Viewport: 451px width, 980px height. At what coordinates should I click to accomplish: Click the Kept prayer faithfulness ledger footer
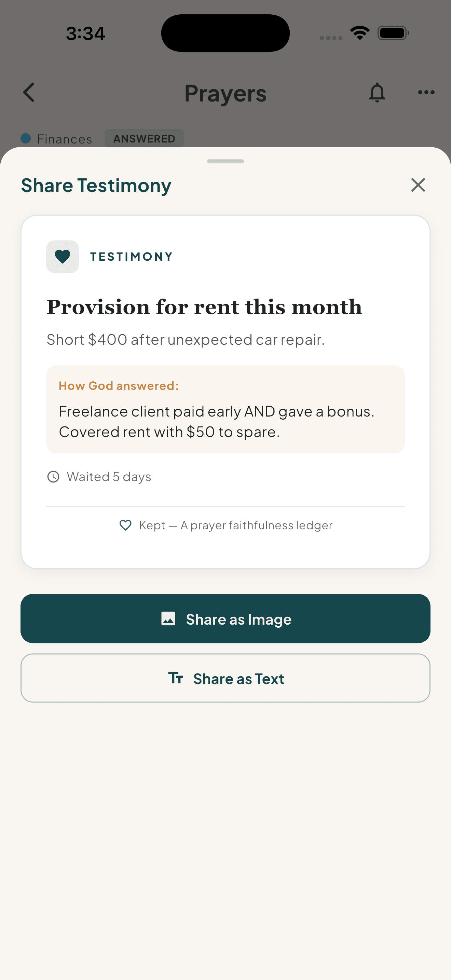click(225, 525)
